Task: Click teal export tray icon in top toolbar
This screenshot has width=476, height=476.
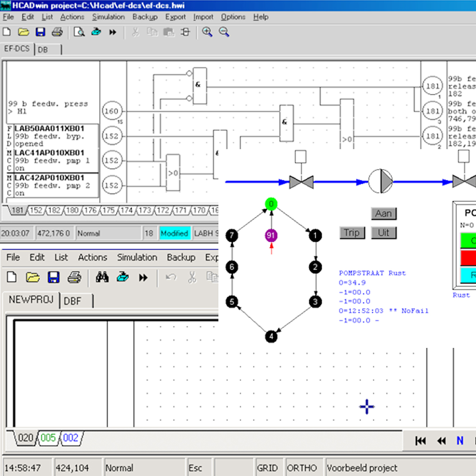Action: [96, 32]
